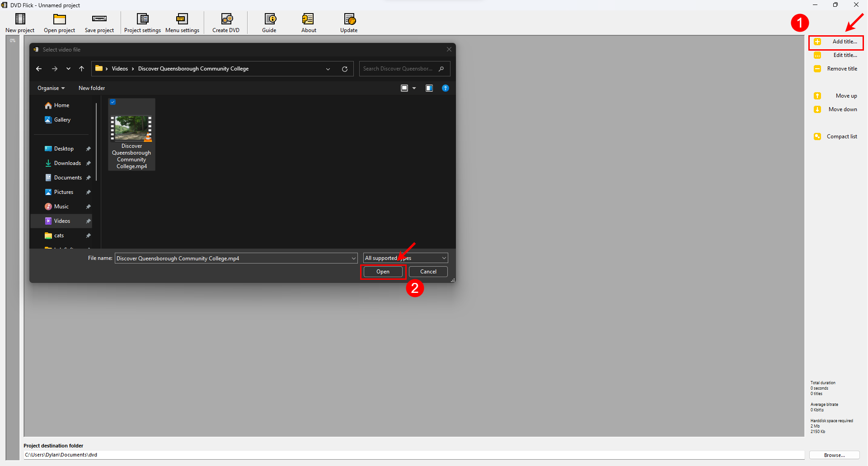Close the Select video file dialog
868x466 pixels.
tap(449, 49)
